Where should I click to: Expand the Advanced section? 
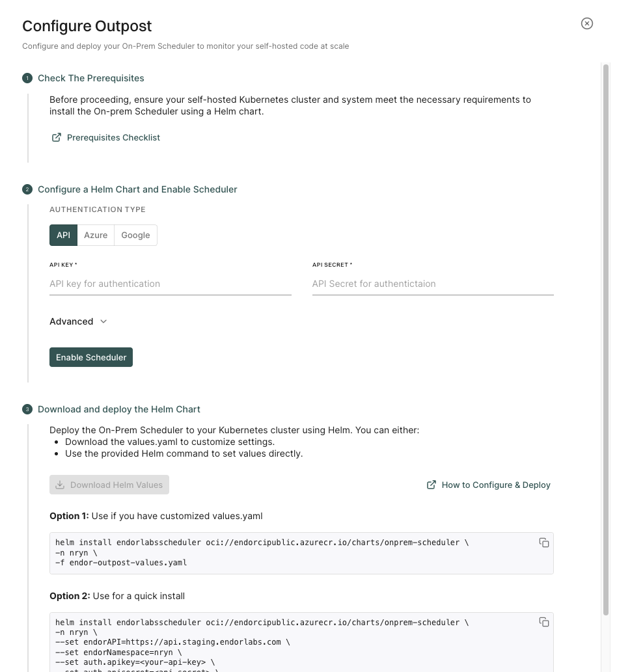pos(72,321)
